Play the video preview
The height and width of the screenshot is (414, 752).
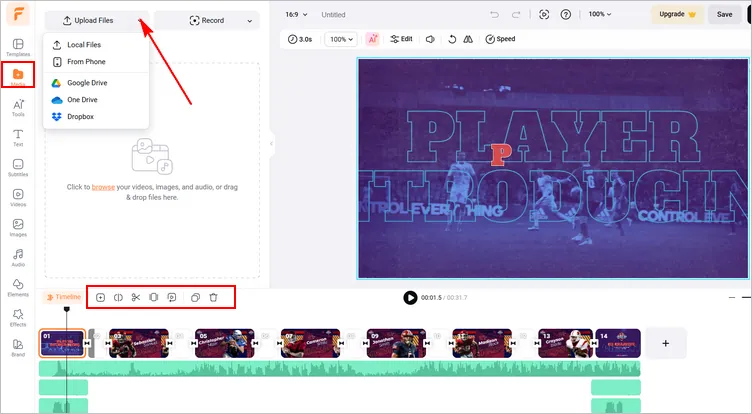tap(410, 297)
